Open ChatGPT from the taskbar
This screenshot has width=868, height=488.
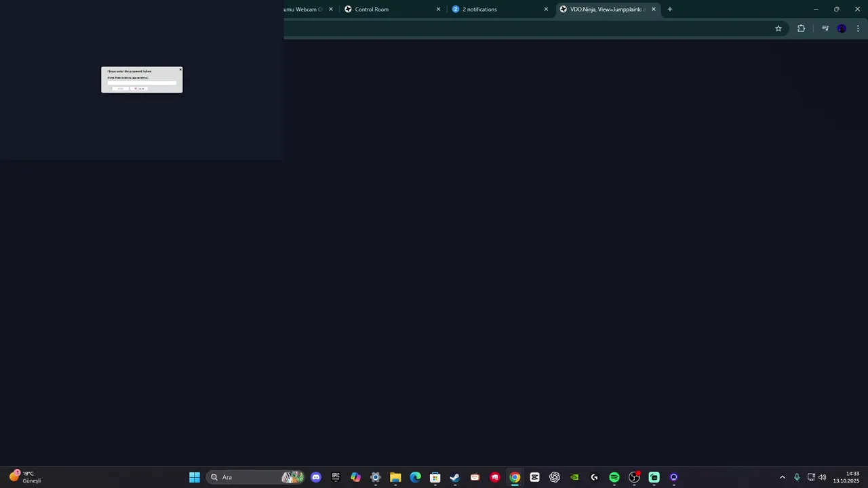pos(555,477)
